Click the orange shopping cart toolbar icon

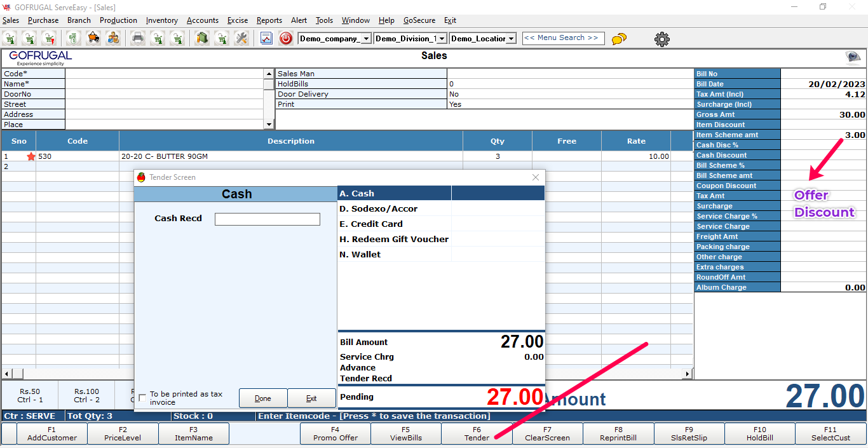pyautogui.click(x=93, y=38)
